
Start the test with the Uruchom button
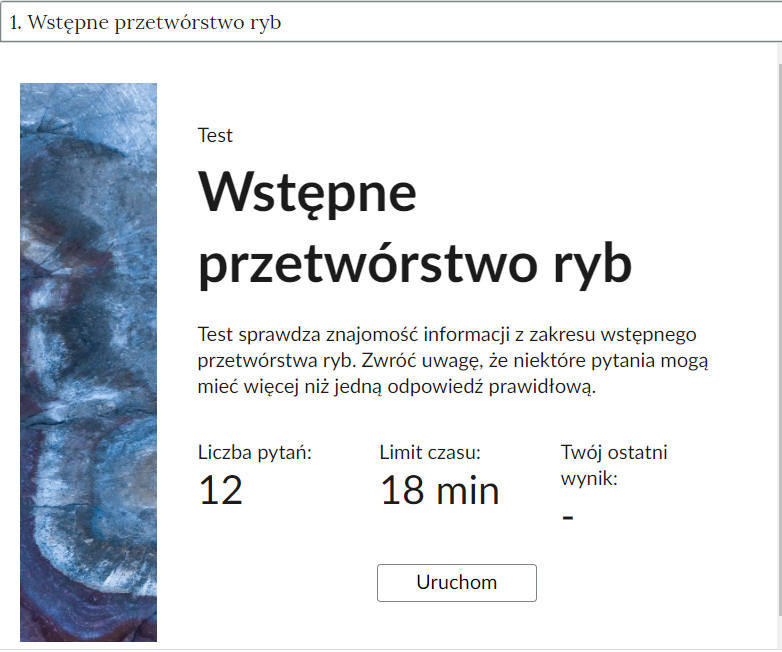pos(456,583)
